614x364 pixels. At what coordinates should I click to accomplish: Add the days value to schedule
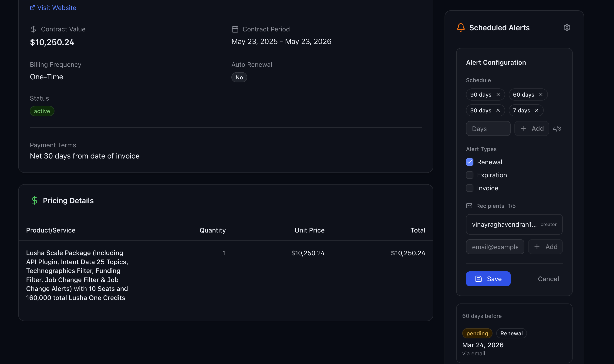click(531, 128)
